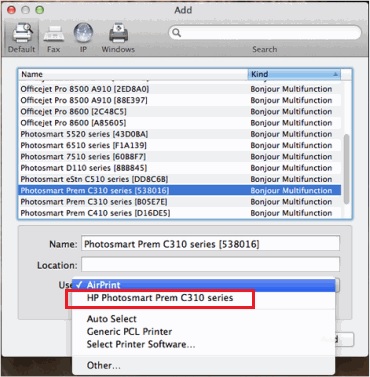370x377 pixels.
Task: Open the Fax printer tab icon
Action: 54,33
